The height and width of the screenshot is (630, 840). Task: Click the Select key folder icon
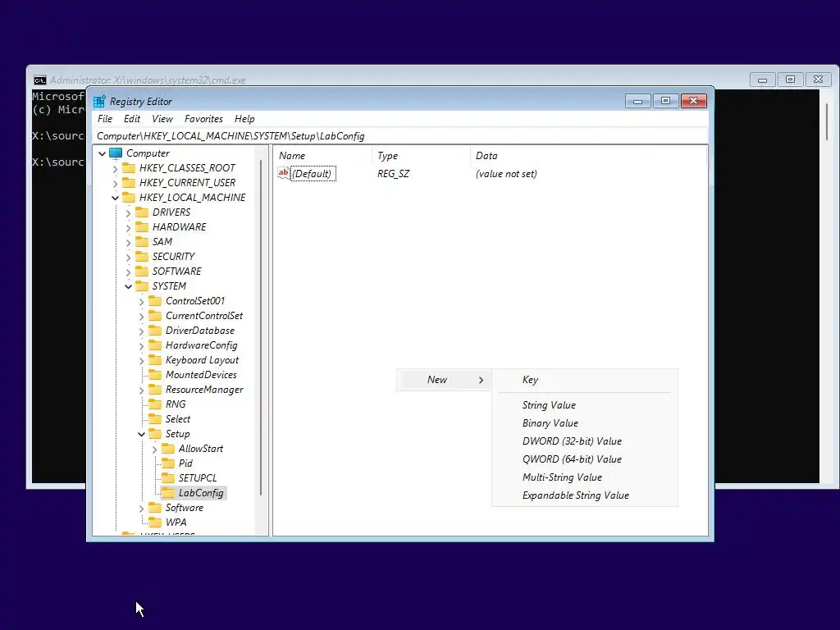(x=155, y=419)
